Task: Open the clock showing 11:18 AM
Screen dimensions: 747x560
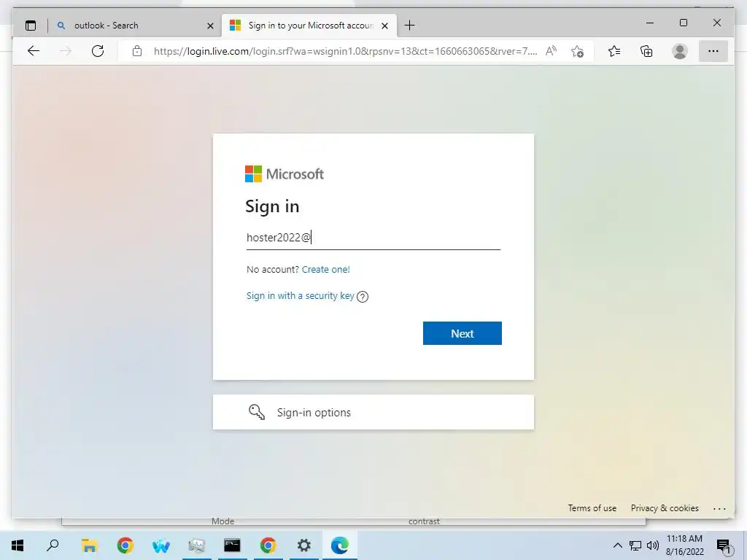Action: 684,545
